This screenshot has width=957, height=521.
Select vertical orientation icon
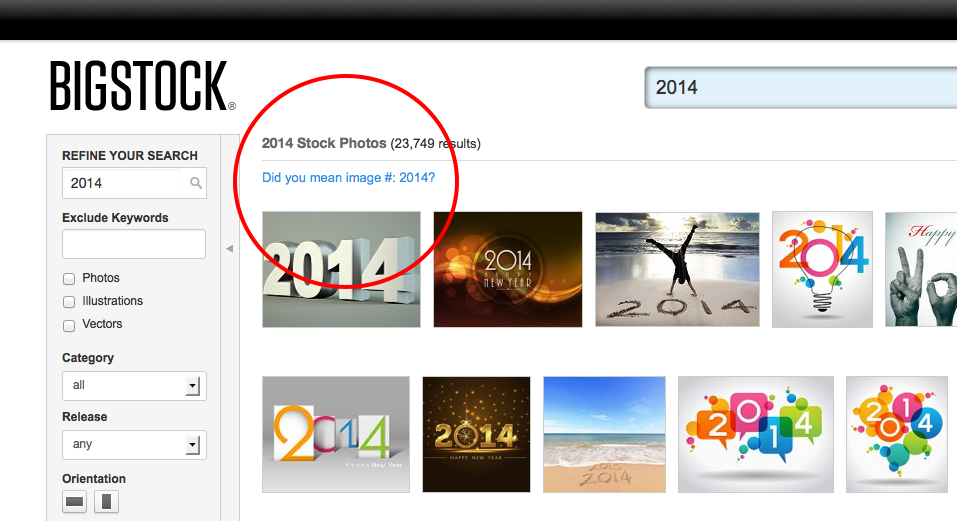(x=106, y=502)
